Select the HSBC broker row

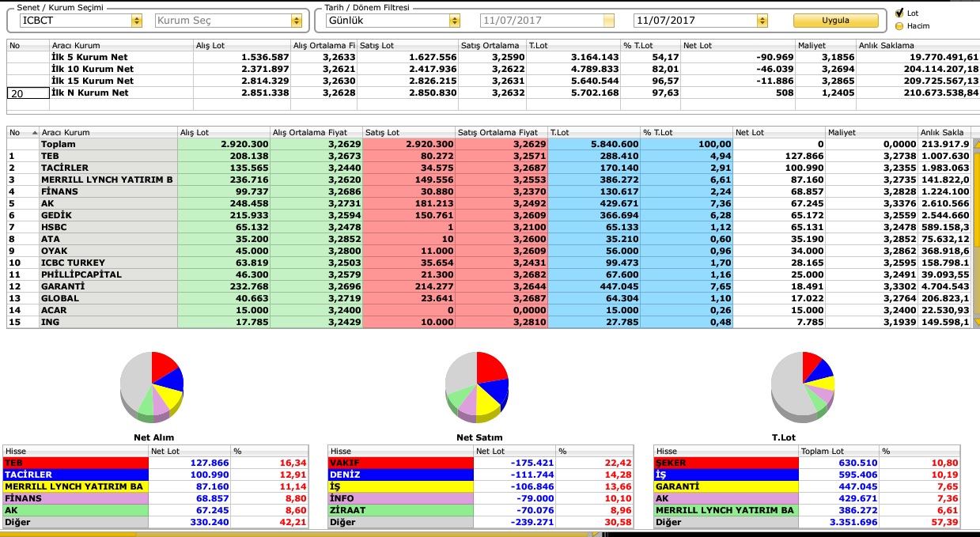[x=489, y=228]
